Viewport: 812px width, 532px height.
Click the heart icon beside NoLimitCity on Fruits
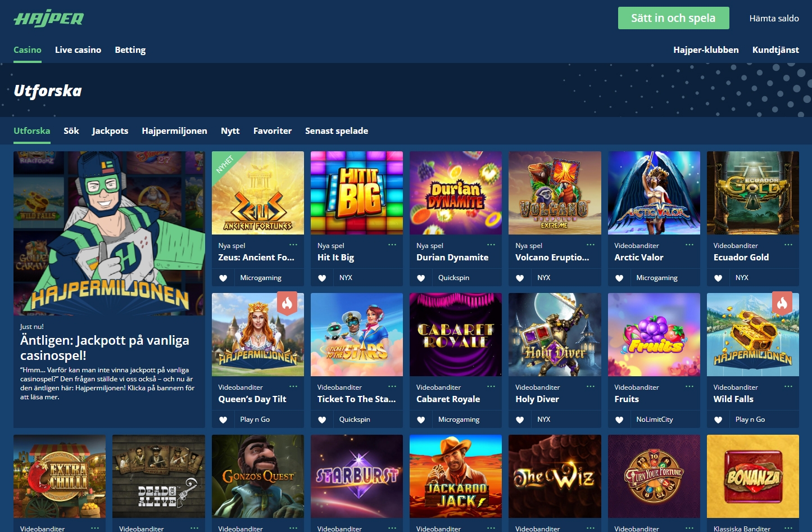pyautogui.click(x=619, y=420)
